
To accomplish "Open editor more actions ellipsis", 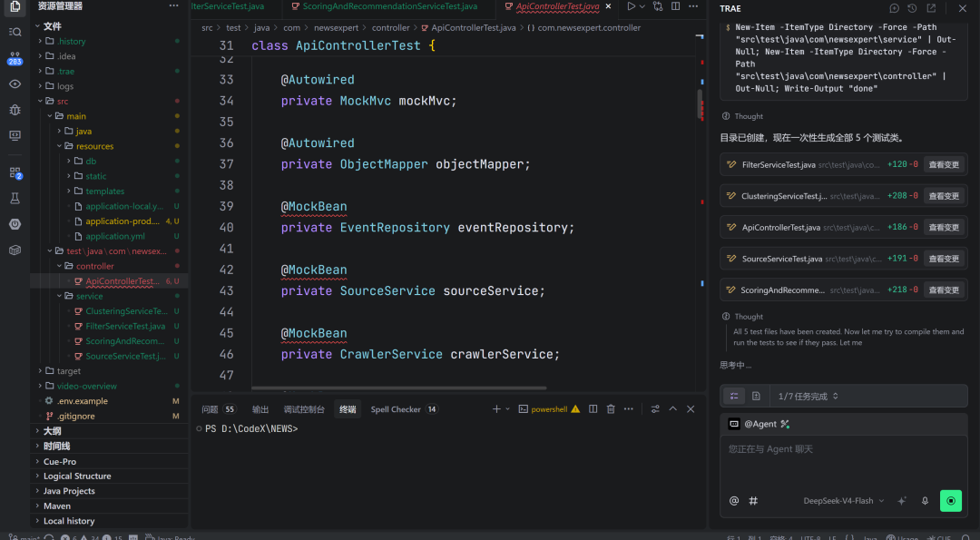I will (693, 6).
